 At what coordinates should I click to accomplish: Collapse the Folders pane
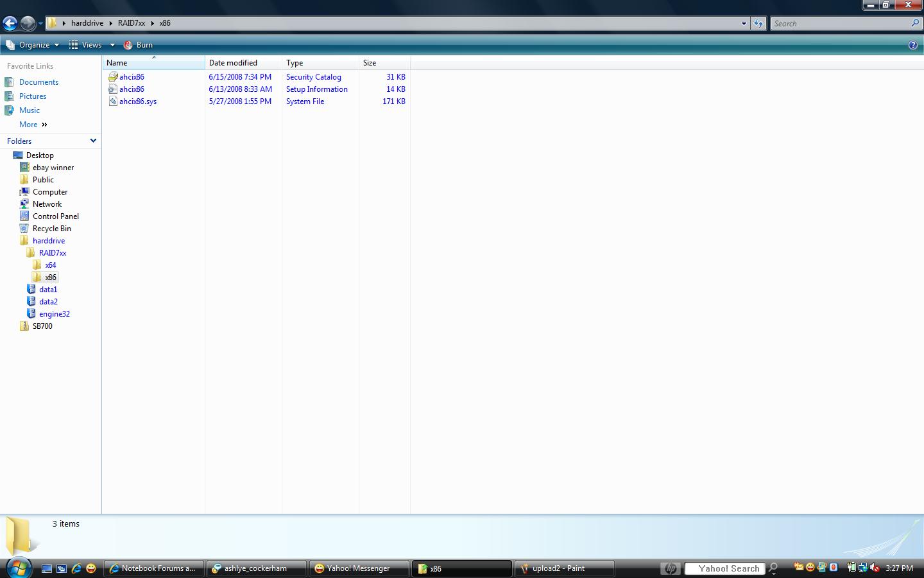click(x=93, y=141)
